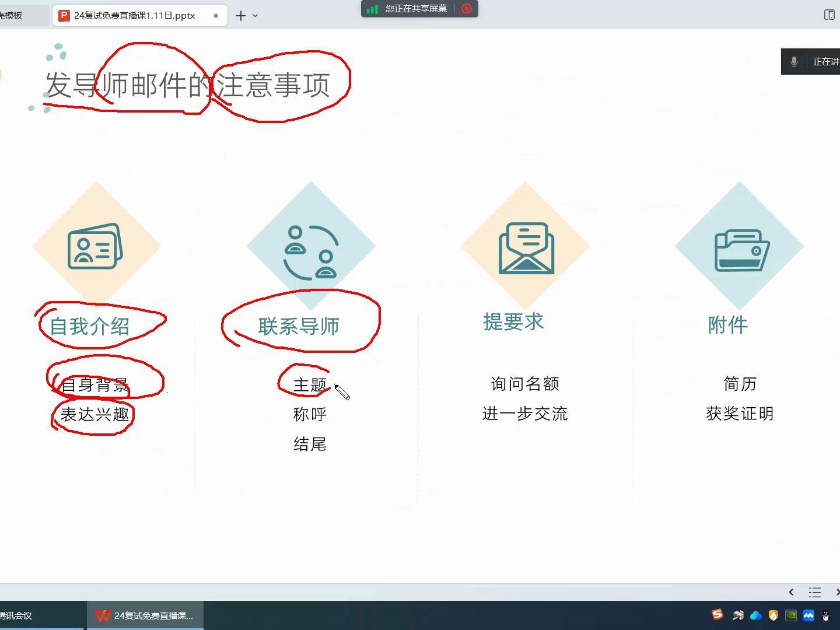840x630 pixels.
Task: Go to next slide with right chevron
Action: click(838, 592)
